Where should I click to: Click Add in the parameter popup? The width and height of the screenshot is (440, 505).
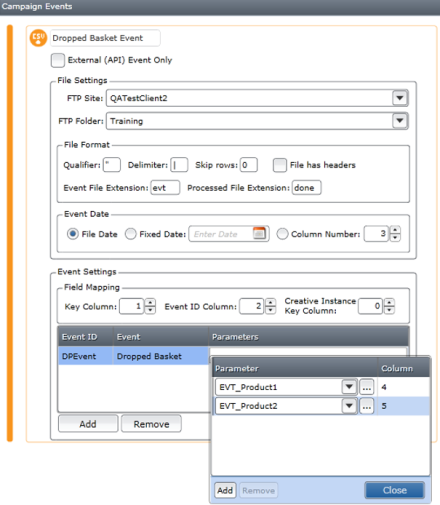click(x=225, y=490)
